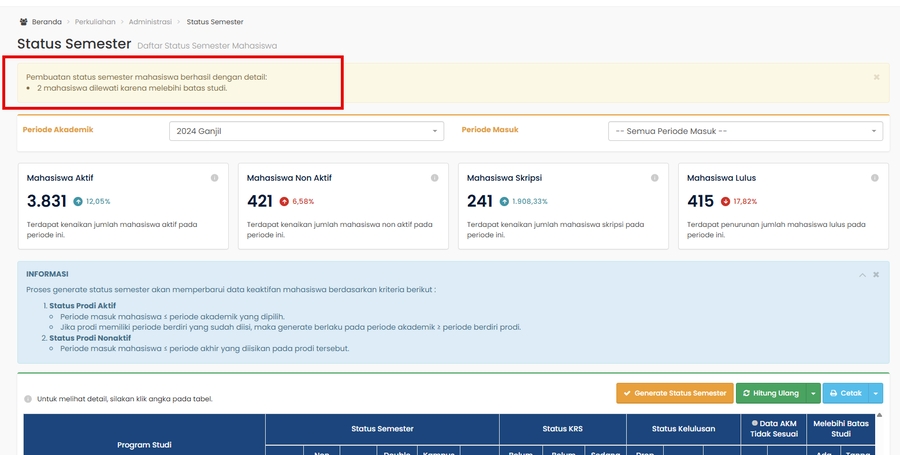
Task: Click info icon on Mahasiswa Skripsi card
Action: (x=654, y=178)
